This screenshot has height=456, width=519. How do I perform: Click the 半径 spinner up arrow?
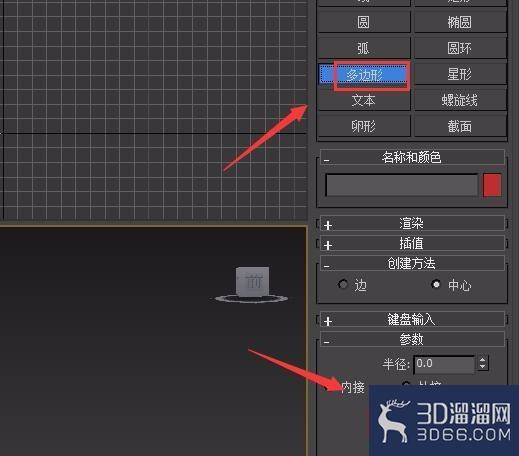tap(483, 360)
